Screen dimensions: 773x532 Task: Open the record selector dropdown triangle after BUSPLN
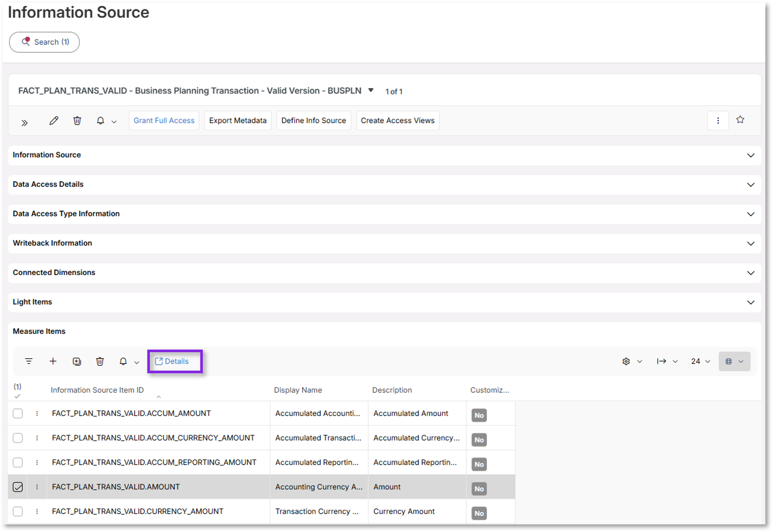(x=370, y=90)
